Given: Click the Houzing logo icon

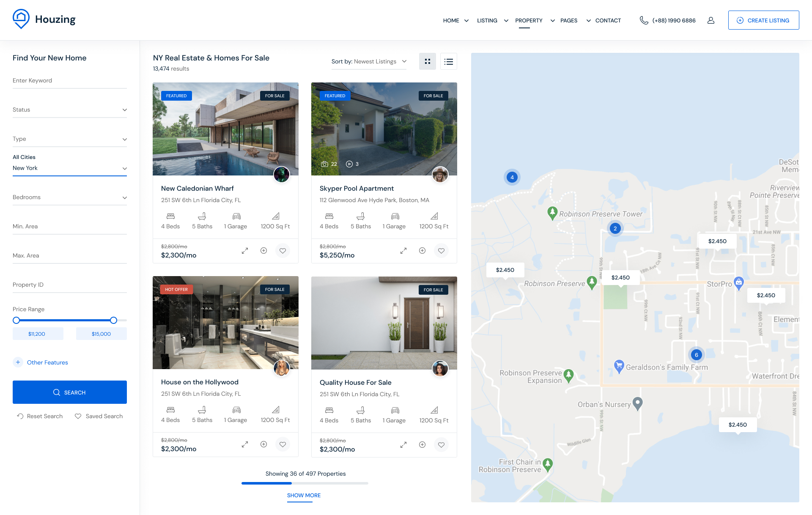Looking at the screenshot, I should (21, 19).
